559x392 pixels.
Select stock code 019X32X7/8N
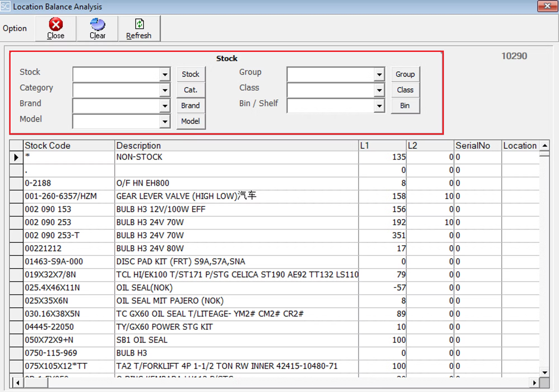[x=69, y=275]
